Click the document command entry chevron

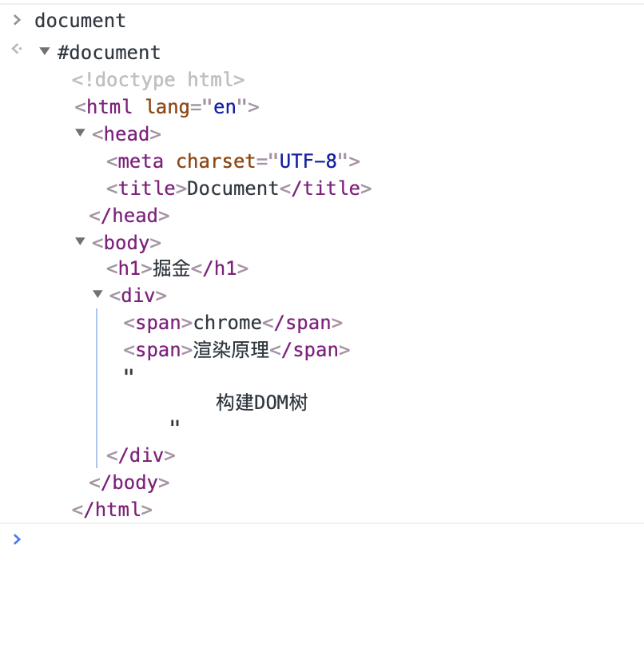click(17, 20)
